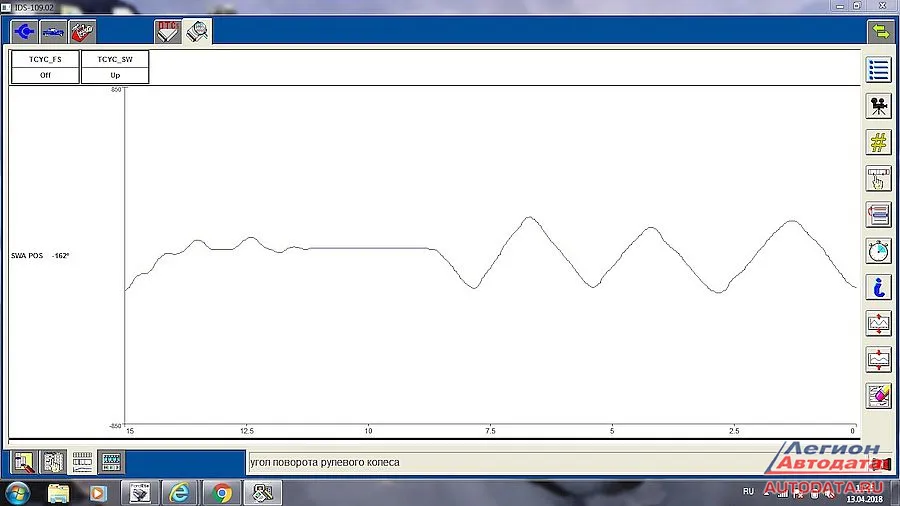Open Google Chrome from taskbar
Screen dimensions: 900x506
coord(221,493)
